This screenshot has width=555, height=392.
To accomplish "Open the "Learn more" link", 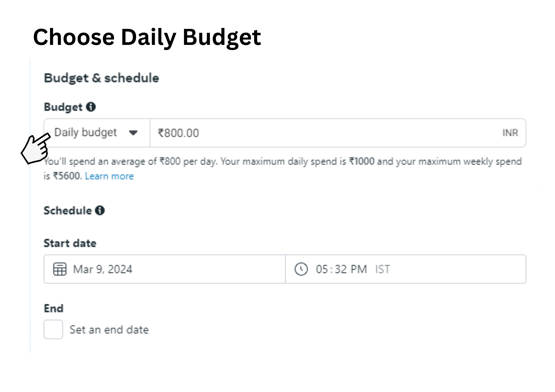I will 109,176.
